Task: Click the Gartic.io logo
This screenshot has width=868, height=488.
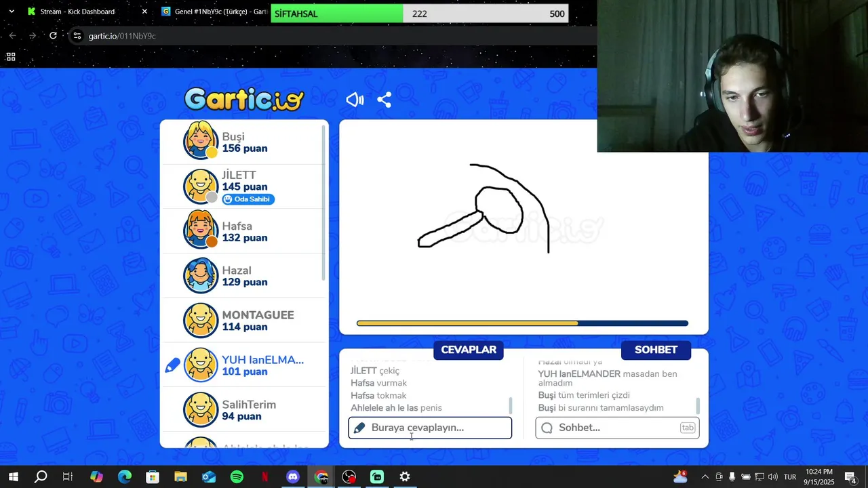Action: click(244, 100)
